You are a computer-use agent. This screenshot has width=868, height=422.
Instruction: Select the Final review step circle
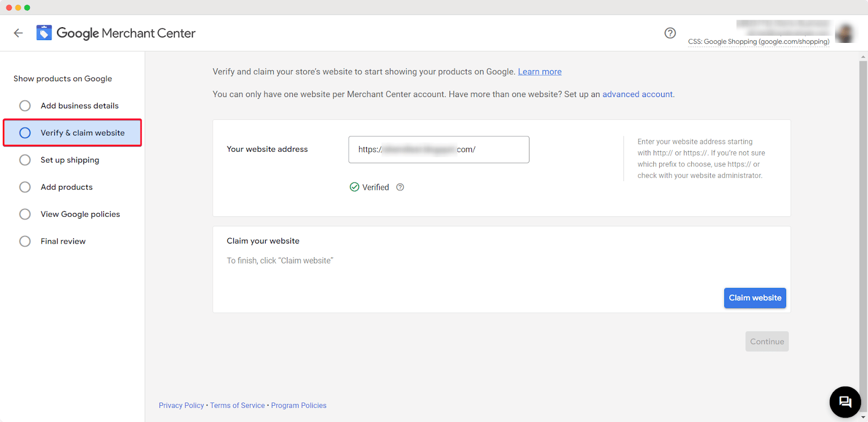click(25, 241)
